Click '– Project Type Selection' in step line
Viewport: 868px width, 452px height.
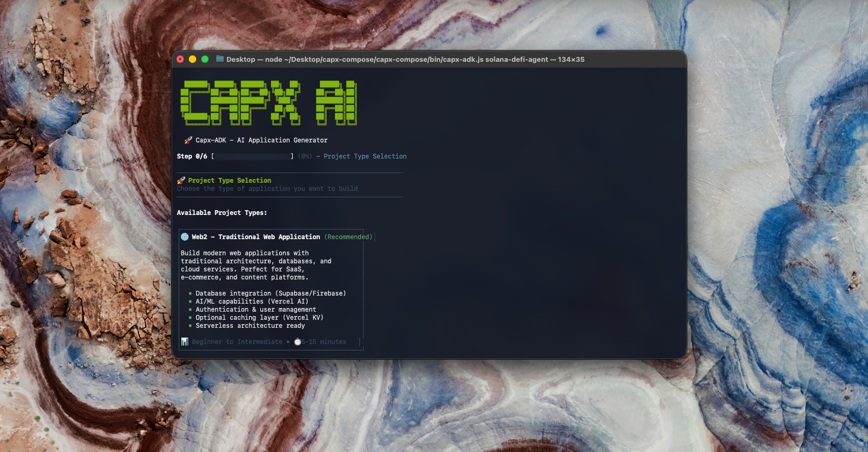point(361,156)
